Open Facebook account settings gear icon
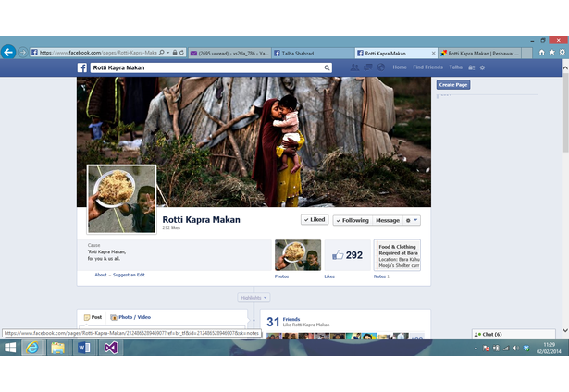Screen dimensions: 569x392 (x=482, y=67)
